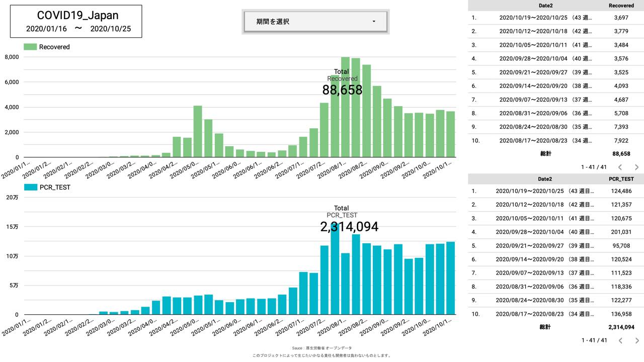Sort by the Recovered column header
Screen dimensions: 644x362
tap(621, 6)
